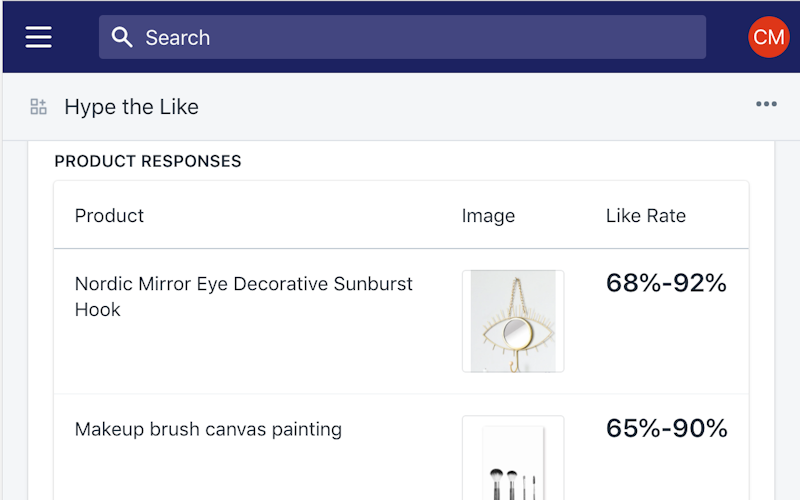Focus the Search input field
Viewport: 800px width, 500px height.
click(x=420, y=37)
